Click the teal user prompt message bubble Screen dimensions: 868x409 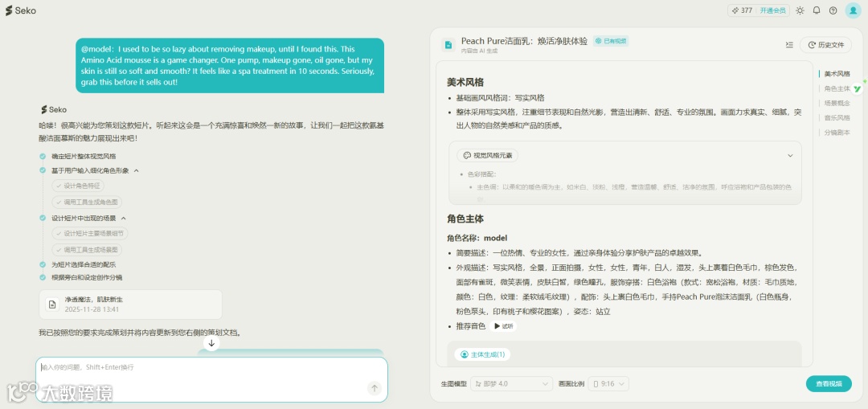pyautogui.click(x=230, y=65)
